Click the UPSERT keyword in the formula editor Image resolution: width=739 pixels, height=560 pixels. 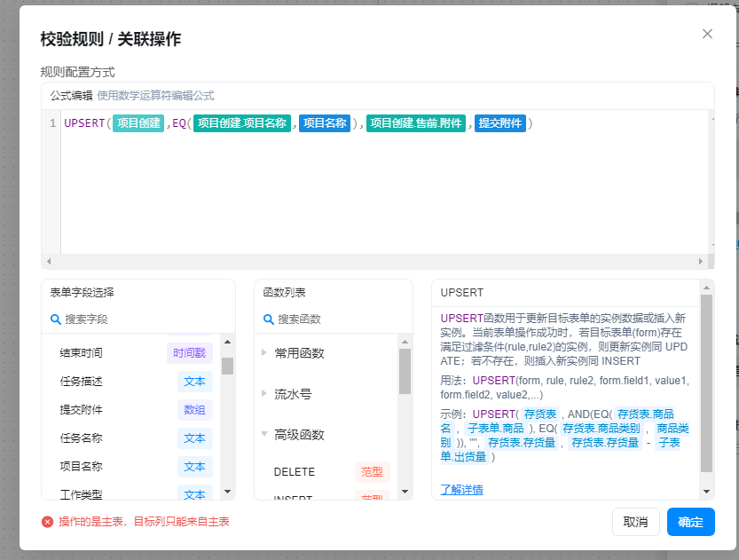point(84,123)
